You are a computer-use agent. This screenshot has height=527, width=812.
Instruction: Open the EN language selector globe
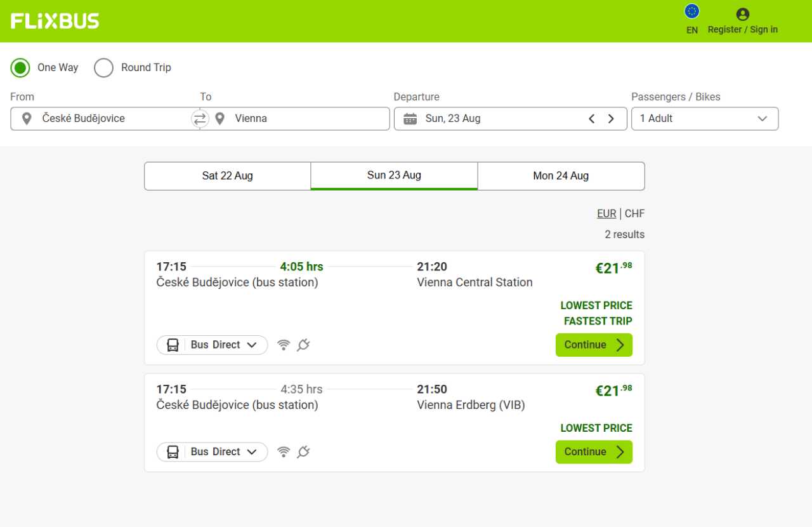coord(692,11)
